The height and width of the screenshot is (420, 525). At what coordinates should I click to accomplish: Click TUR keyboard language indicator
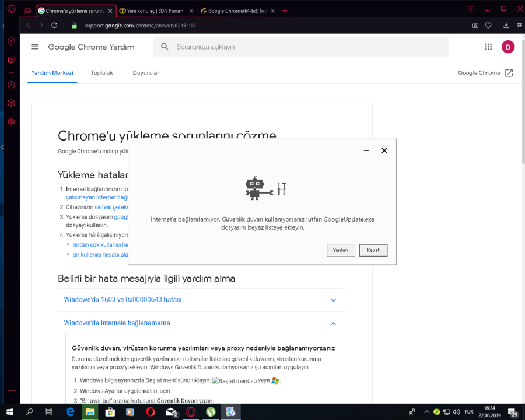[469, 412]
